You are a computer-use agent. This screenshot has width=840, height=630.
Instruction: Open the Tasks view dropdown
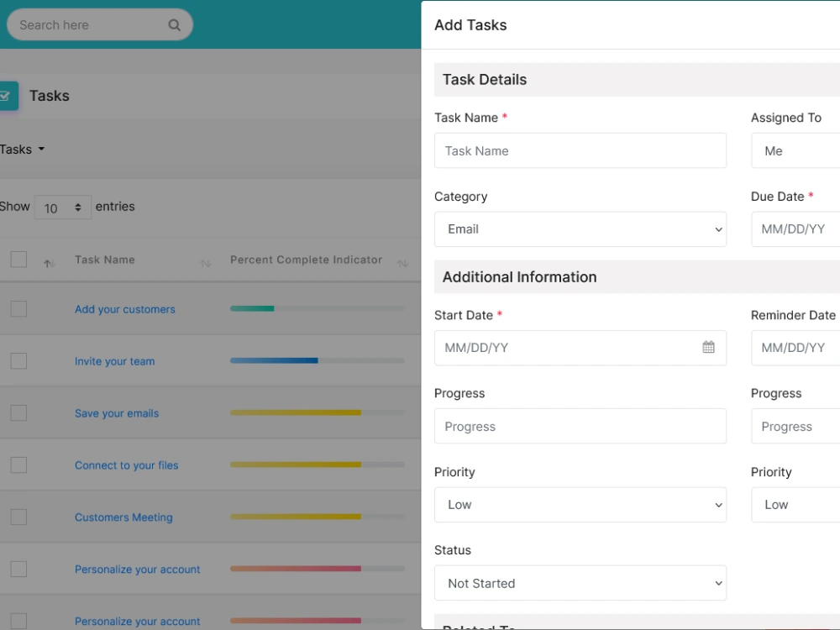(22, 149)
